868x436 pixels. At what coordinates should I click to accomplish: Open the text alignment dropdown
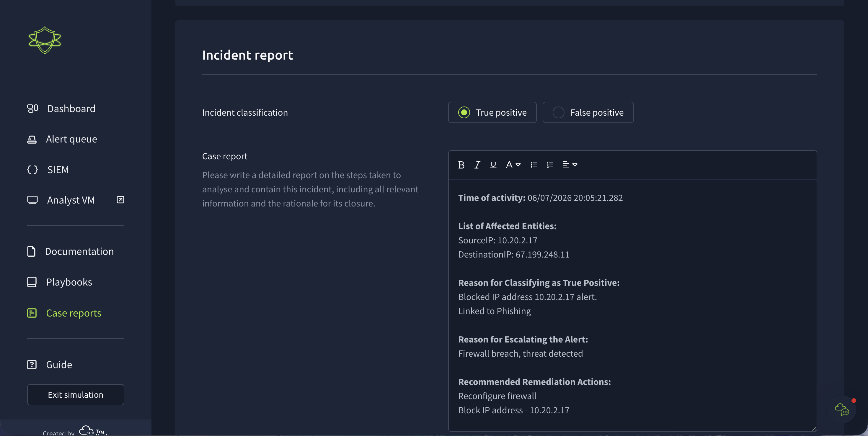click(x=570, y=165)
